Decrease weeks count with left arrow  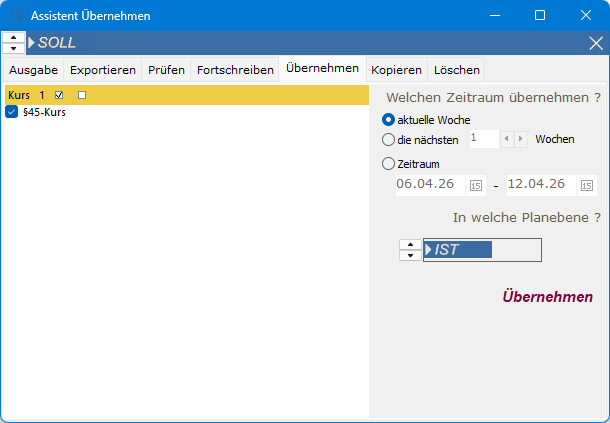click(507, 139)
